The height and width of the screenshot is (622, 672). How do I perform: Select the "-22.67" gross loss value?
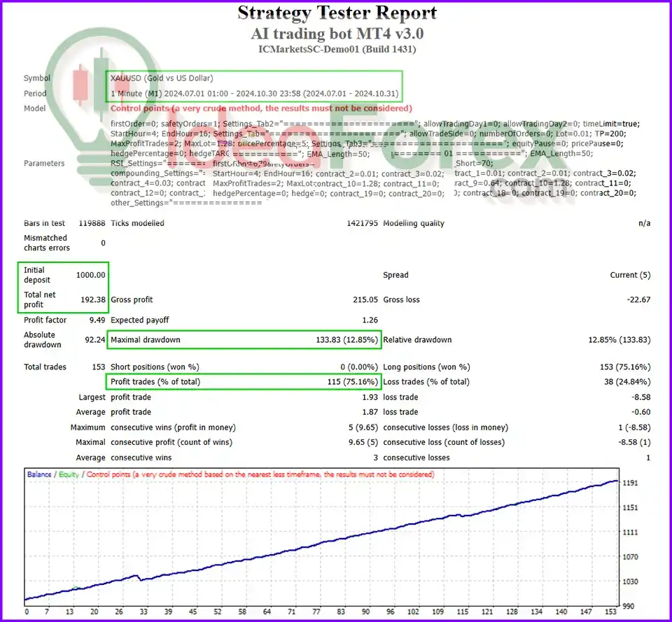[638, 300]
